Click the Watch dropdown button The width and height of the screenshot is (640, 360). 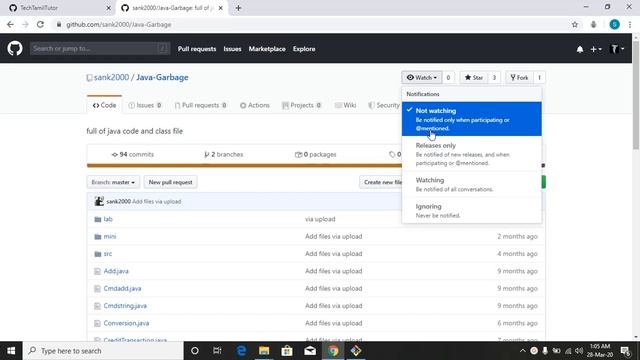point(422,78)
